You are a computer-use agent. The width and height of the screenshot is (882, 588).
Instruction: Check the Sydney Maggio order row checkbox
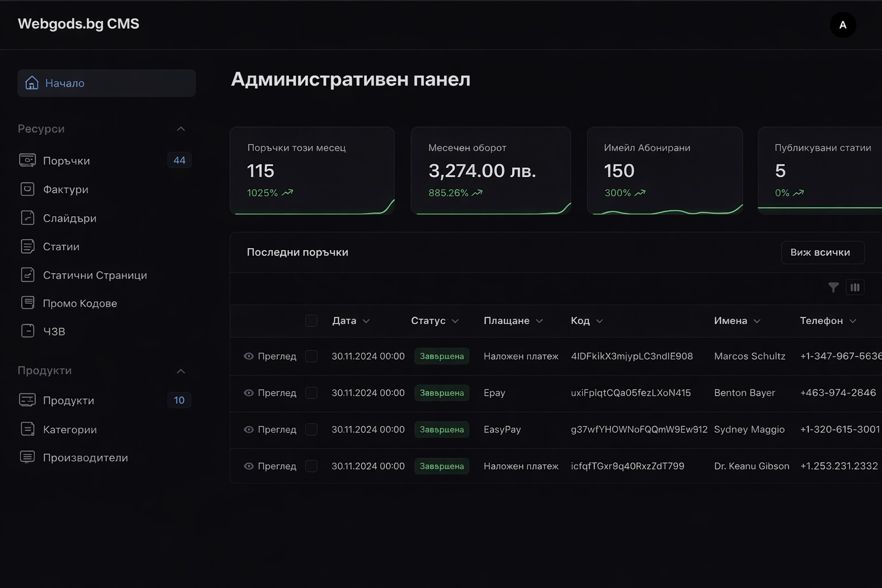(311, 430)
